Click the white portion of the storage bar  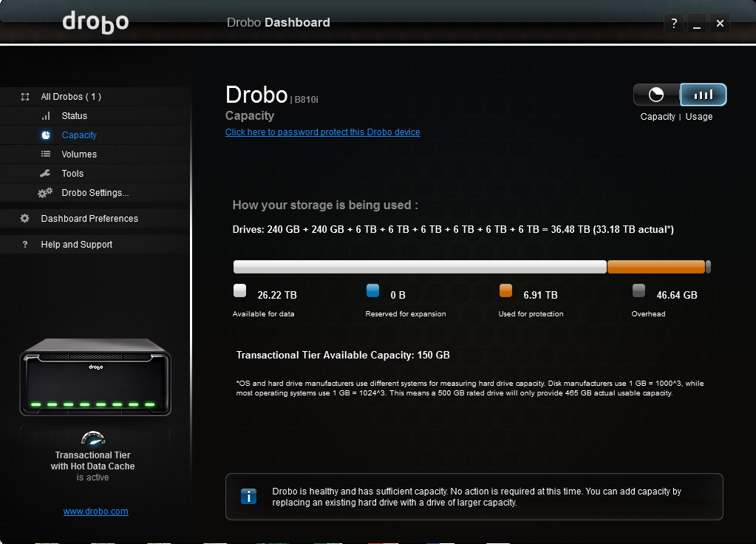tap(420, 267)
